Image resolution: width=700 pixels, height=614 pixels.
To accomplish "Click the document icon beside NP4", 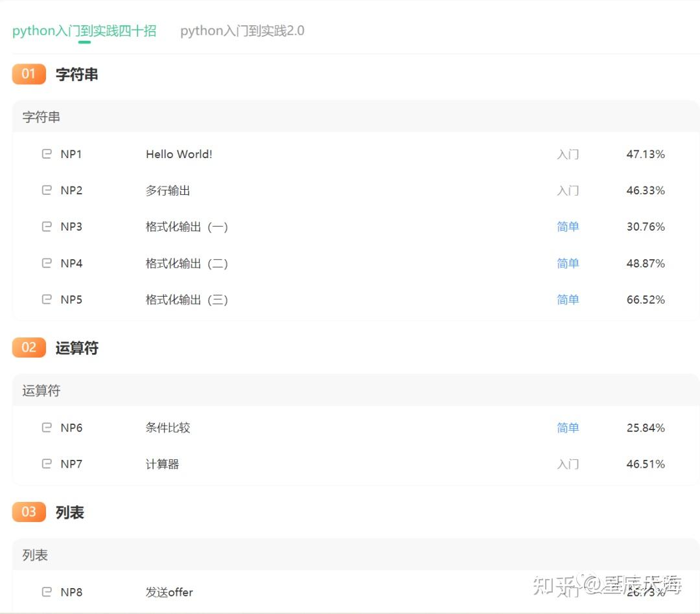I will [x=47, y=263].
